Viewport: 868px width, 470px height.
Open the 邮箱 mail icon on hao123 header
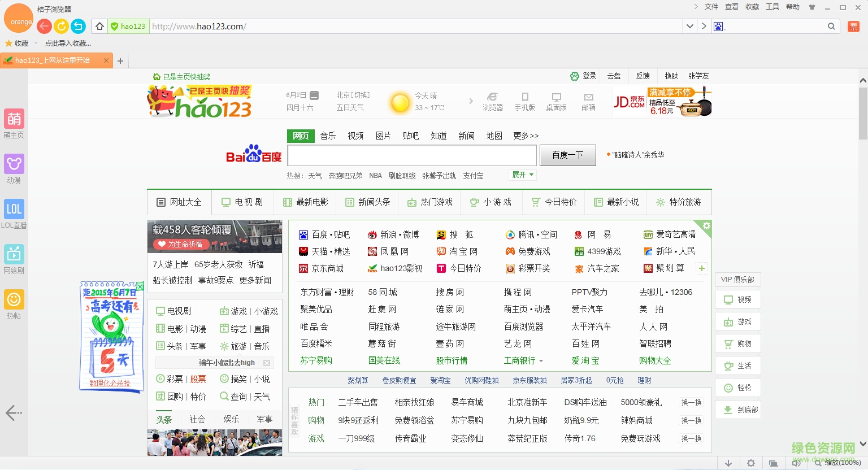[x=588, y=102]
